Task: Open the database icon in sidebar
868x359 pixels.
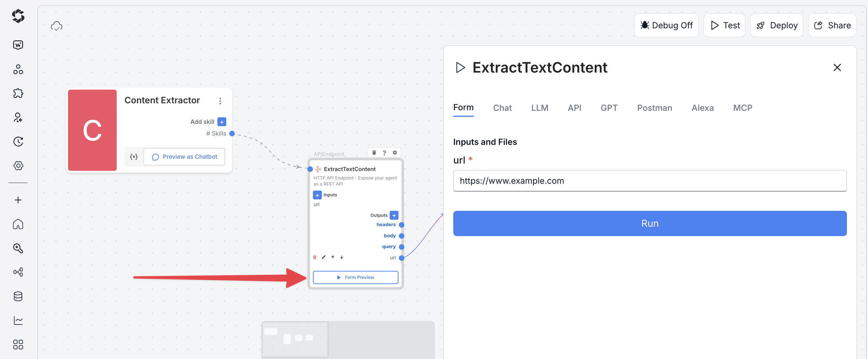Action: [x=18, y=296]
